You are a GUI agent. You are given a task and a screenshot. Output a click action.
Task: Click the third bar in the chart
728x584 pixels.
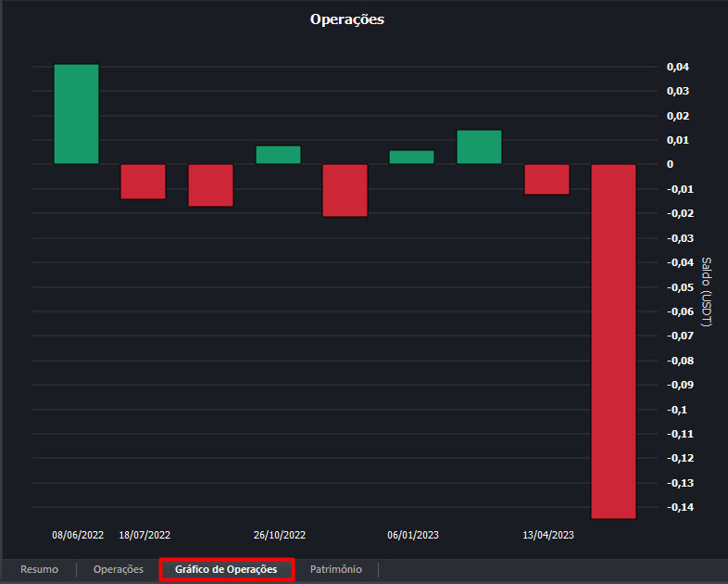210,185
